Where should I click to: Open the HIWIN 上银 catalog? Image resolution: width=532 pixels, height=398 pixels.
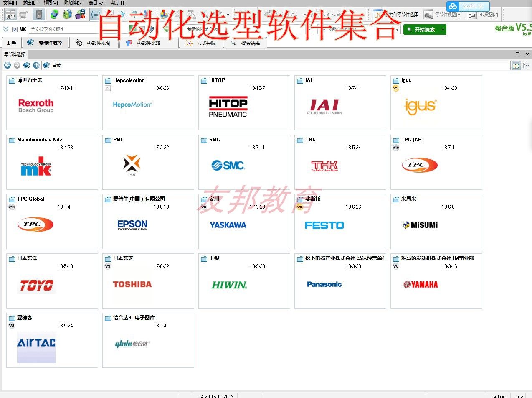coord(244,281)
